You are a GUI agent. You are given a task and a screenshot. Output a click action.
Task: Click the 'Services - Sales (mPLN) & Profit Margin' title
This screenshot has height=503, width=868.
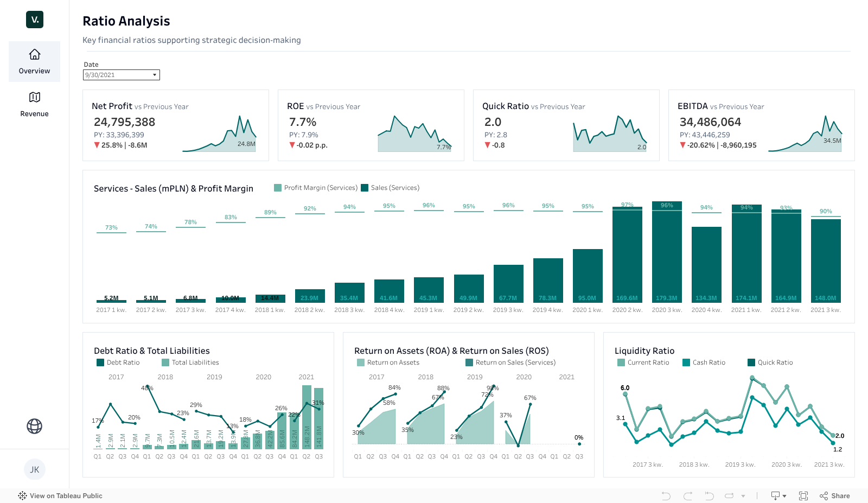174,189
